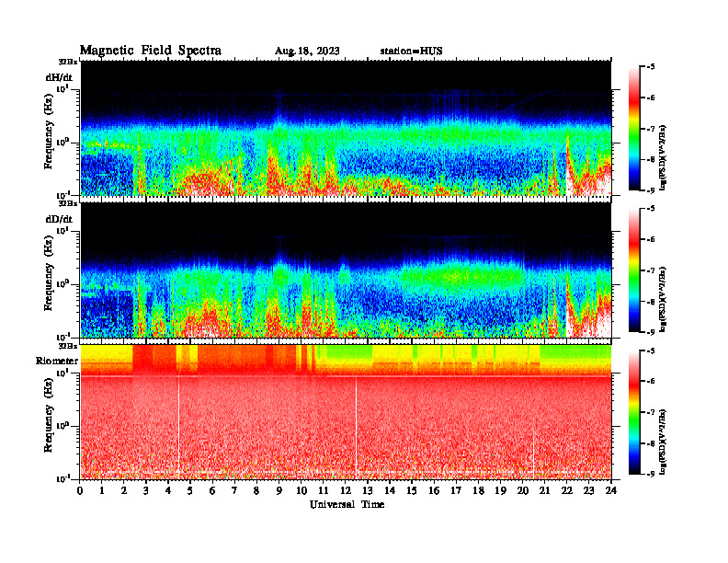
Task: Click hour '7' on the time axis
Action: click(x=234, y=490)
